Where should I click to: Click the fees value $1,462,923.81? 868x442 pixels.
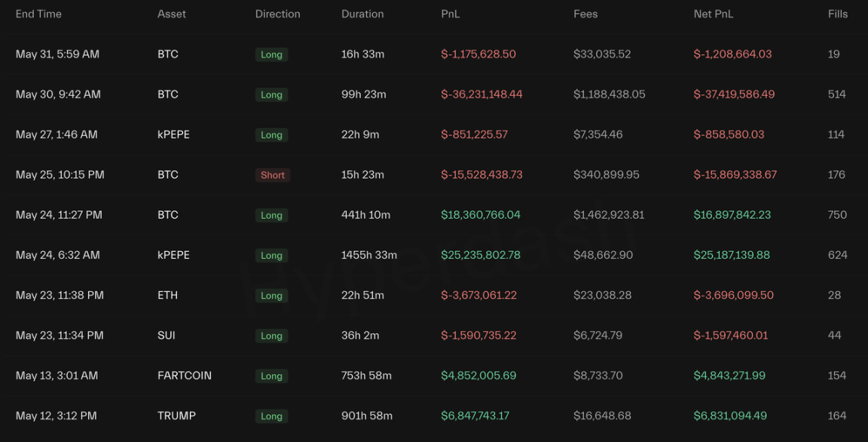(x=609, y=215)
